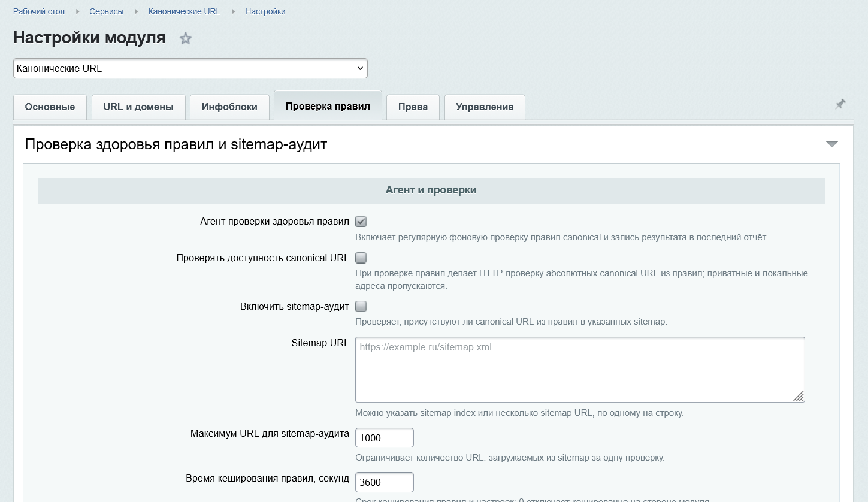Viewport: 868px width, 502px height.
Task: Turn on the sitemap-audit checkbox
Action: point(361,307)
